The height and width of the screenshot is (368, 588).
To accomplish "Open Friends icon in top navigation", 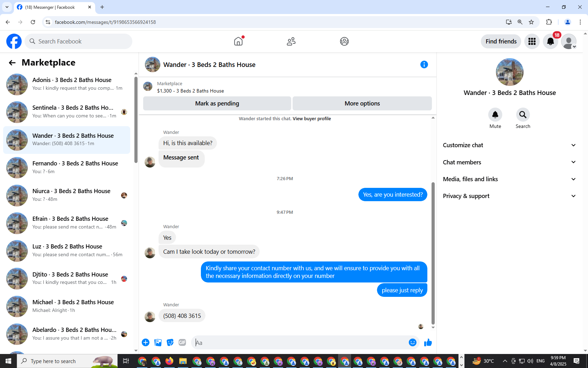I will [x=291, y=41].
